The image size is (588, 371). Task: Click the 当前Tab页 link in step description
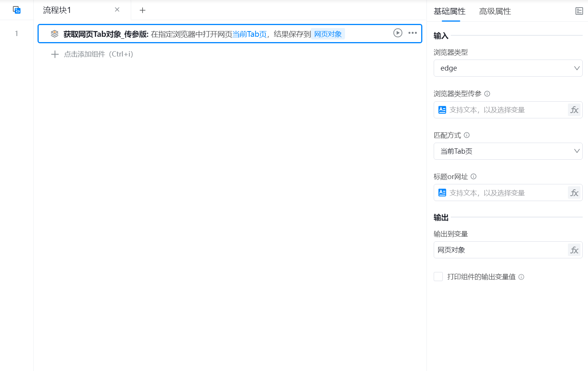pyautogui.click(x=249, y=34)
